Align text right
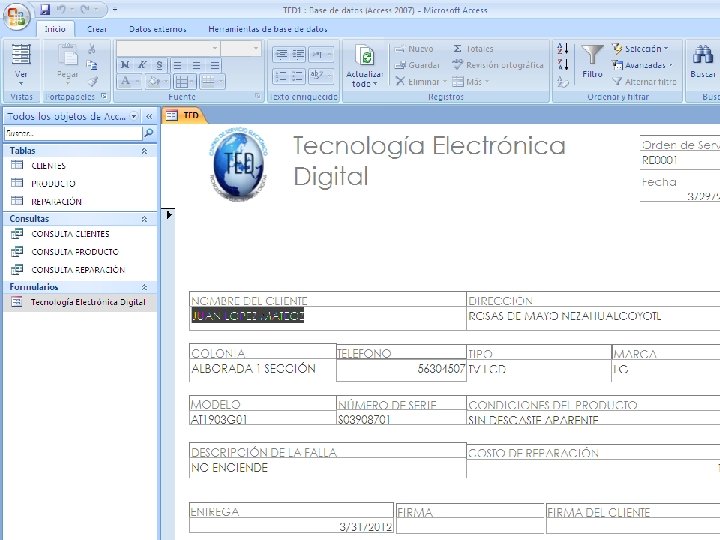 point(214,65)
